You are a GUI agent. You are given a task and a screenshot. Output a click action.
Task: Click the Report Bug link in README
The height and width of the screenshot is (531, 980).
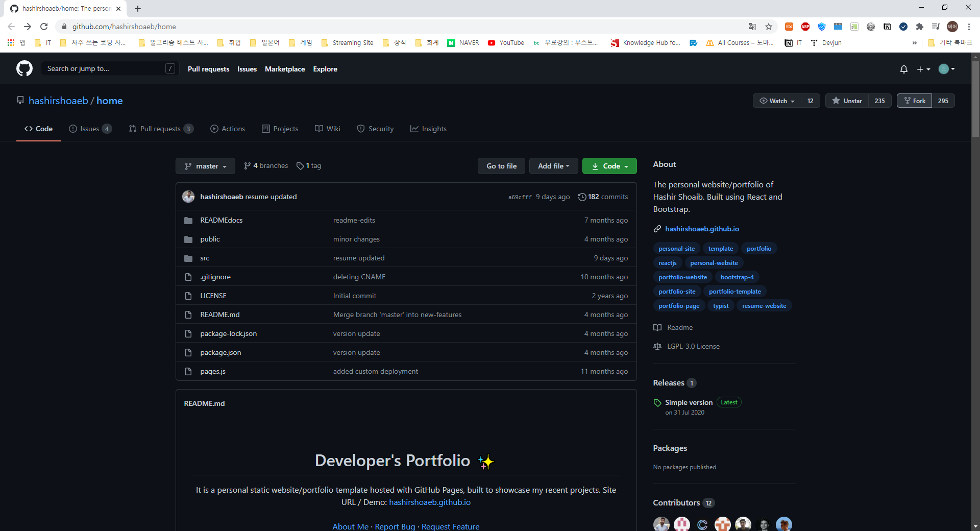coord(395,526)
